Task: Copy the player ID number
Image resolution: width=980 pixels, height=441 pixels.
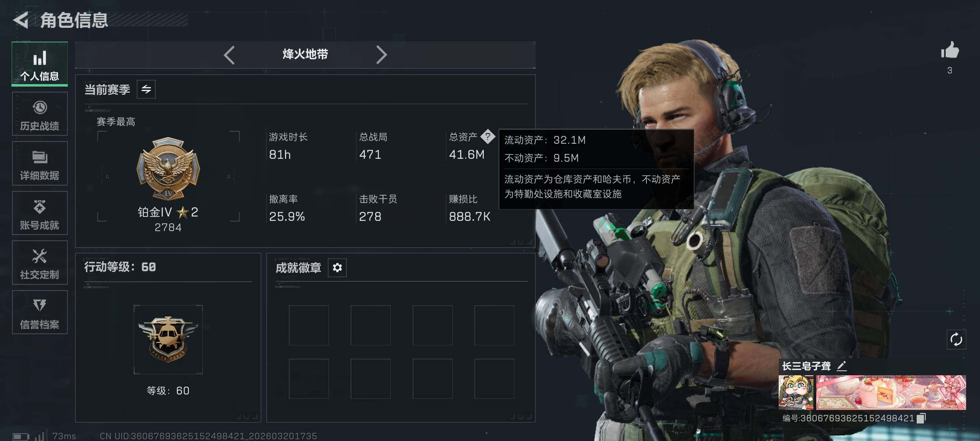Action: pos(922,418)
